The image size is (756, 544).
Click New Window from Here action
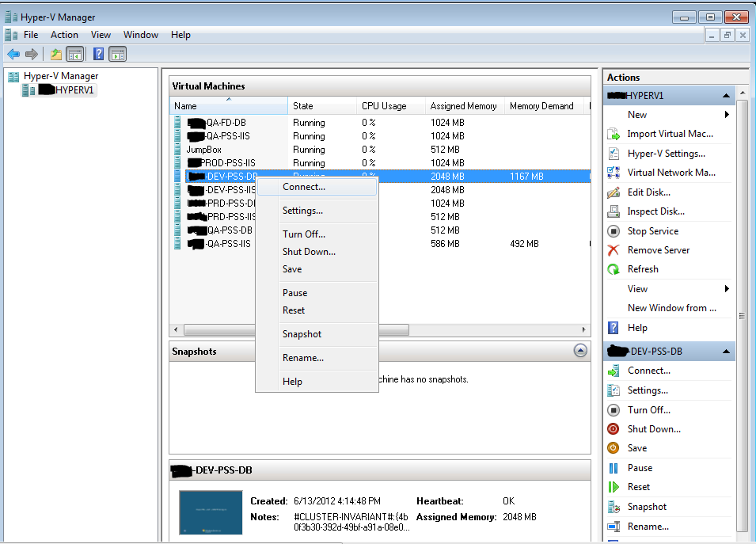click(x=671, y=308)
